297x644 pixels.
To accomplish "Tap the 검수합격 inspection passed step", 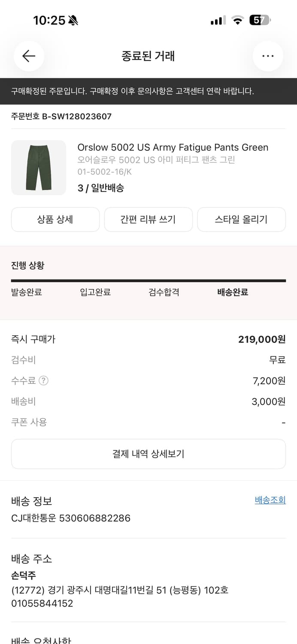I will pos(163,292).
